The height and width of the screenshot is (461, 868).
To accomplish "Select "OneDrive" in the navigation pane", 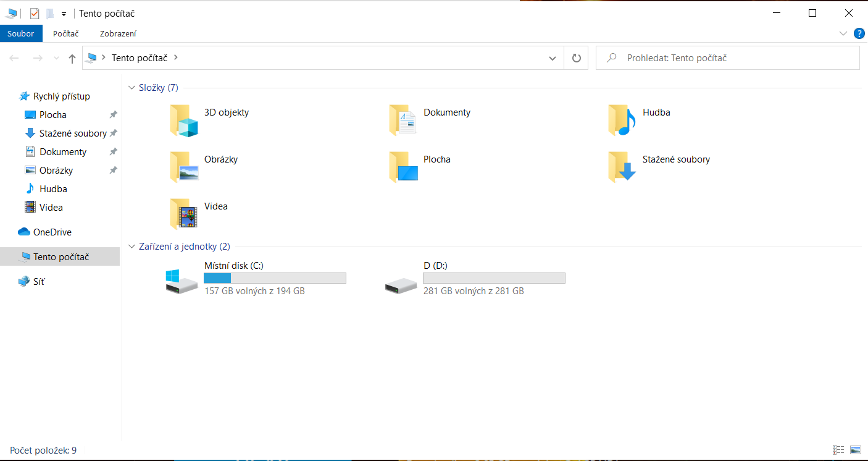I will (x=52, y=232).
